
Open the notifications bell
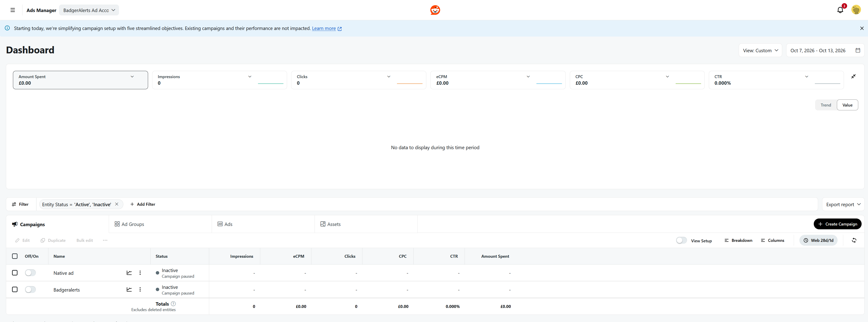click(x=840, y=10)
